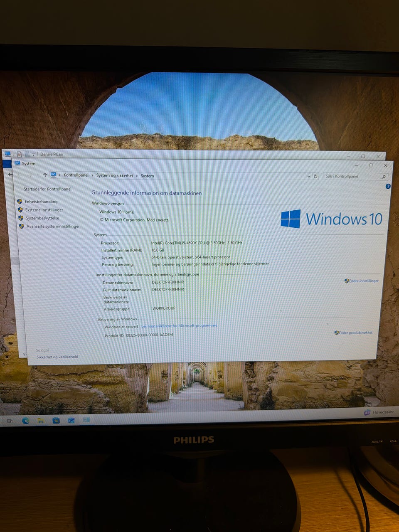This screenshot has width=399, height=532.
Task: Click the magnifier icon in the search box
Action: pos(384,177)
